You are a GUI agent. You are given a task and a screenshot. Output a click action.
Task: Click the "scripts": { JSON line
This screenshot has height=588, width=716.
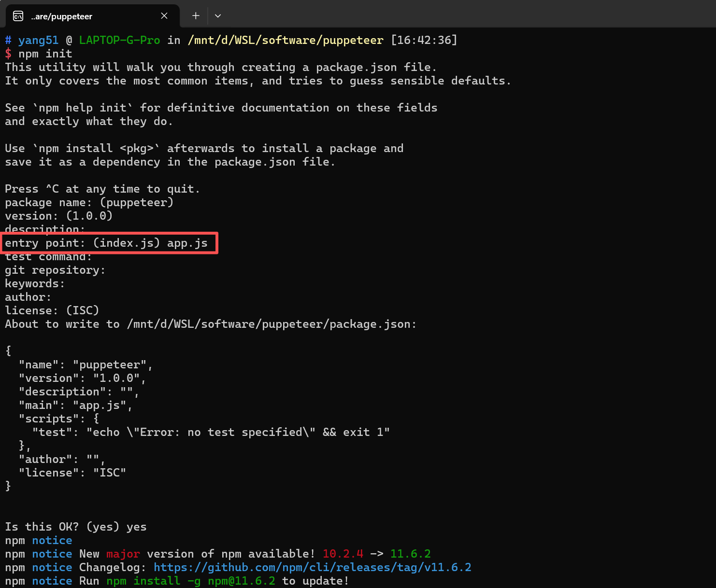click(x=59, y=419)
